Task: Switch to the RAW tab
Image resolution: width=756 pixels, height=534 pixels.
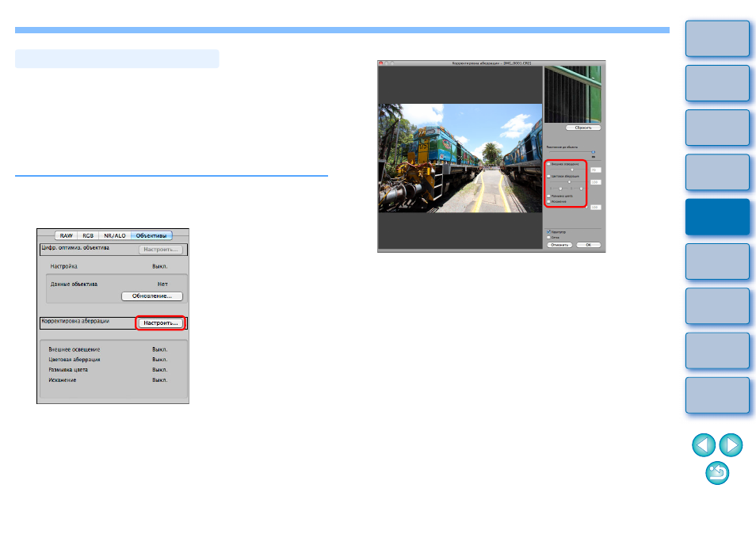Action: tap(66, 235)
